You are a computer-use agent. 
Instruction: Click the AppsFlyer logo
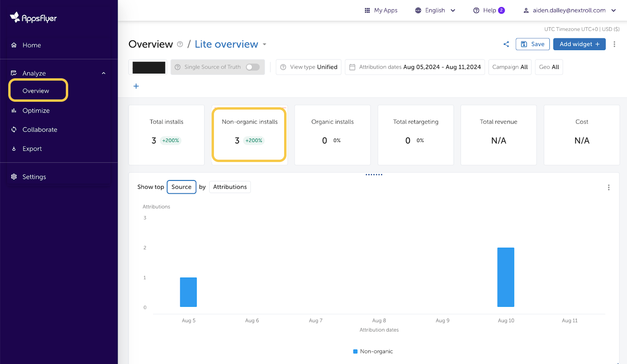click(x=34, y=18)
